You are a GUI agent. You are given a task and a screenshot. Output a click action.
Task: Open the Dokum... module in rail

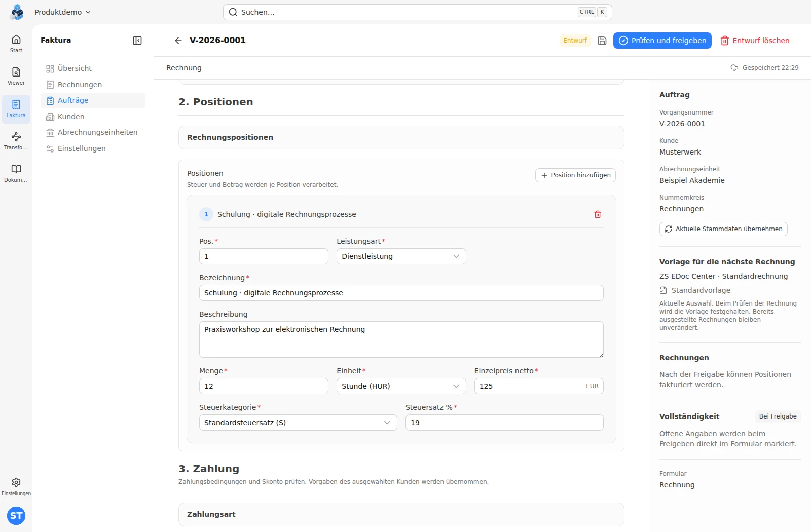tap(16, 173)
